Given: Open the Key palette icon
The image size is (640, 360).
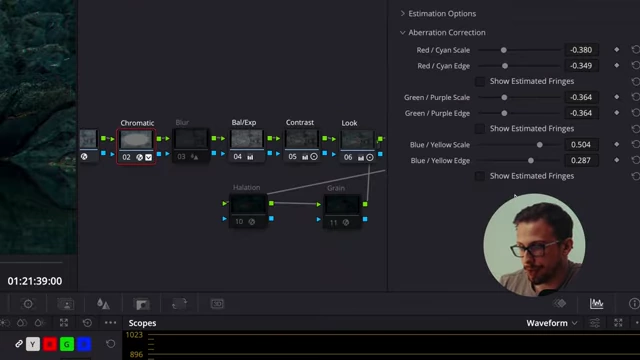Looking at the screenshot, I should pyautogui.click(x=142, y=304).
